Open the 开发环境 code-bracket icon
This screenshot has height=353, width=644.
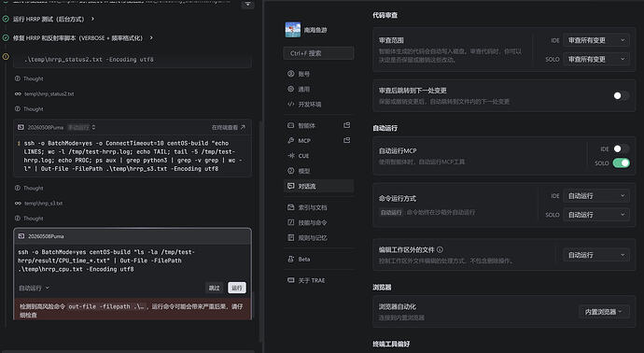(x=291, y=104)
